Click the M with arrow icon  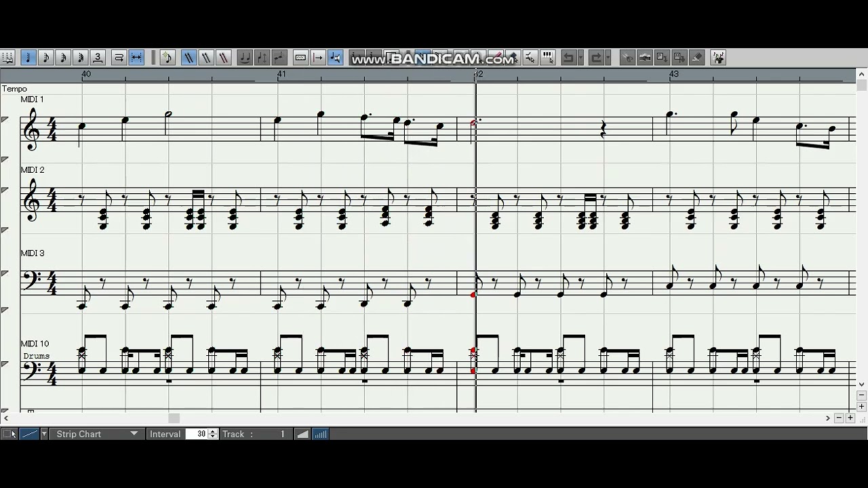(x=679, y=58)
